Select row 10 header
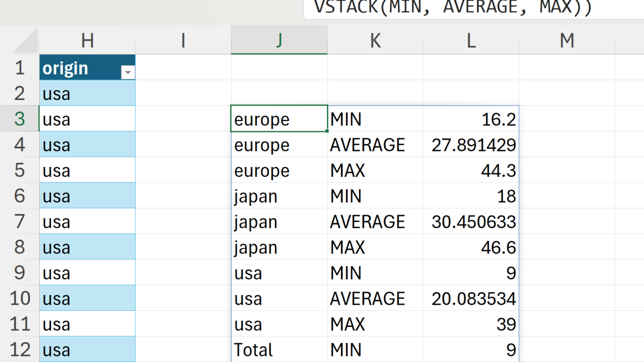Image resolution: width=644 pixels, height=362 pixels. coord(19,299)
